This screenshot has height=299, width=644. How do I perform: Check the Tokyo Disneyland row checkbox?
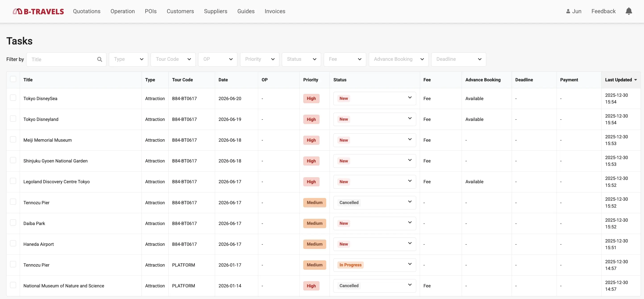click(x=13, y=118)
